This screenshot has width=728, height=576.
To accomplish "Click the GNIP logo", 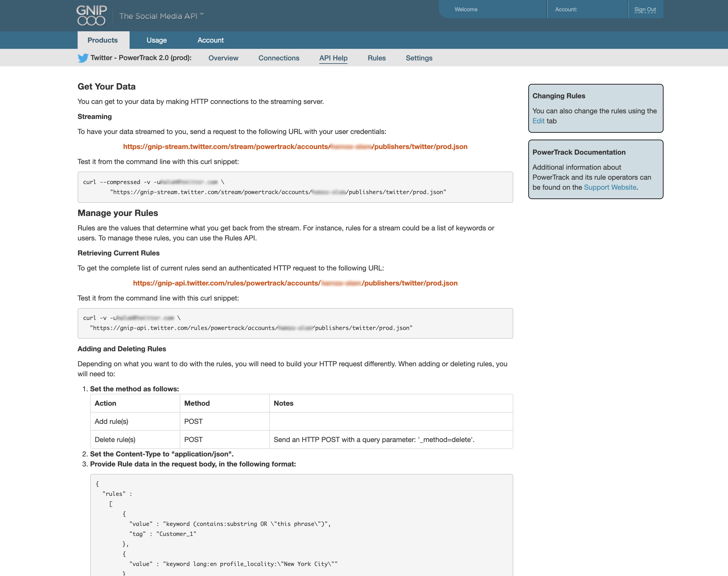I will (91, 15).
